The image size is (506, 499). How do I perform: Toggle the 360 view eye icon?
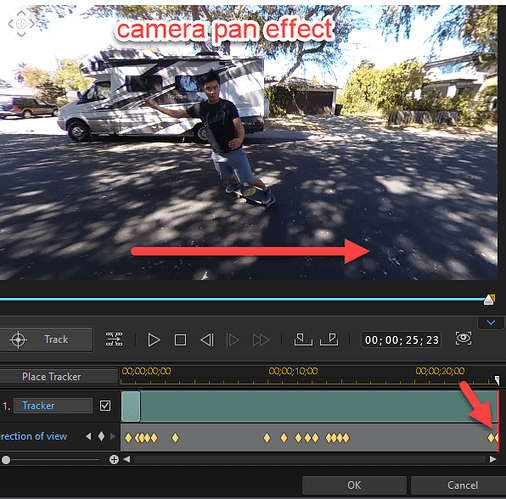pos(464,339)
